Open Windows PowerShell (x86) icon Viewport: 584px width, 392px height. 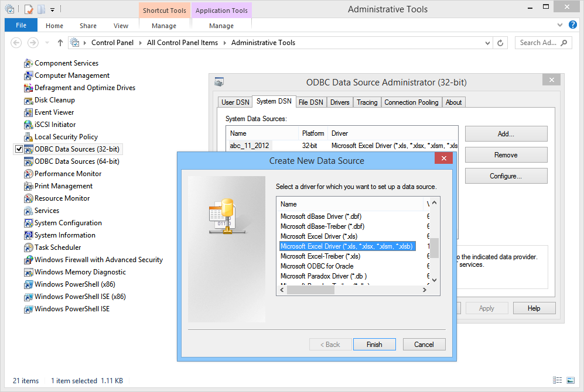(28, 284)
